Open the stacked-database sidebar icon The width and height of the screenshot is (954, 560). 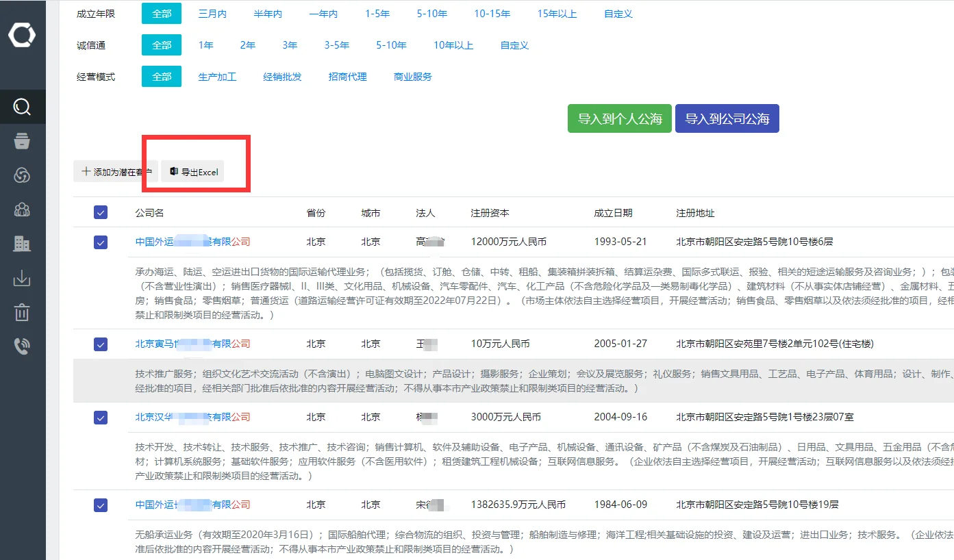[22, 141]
